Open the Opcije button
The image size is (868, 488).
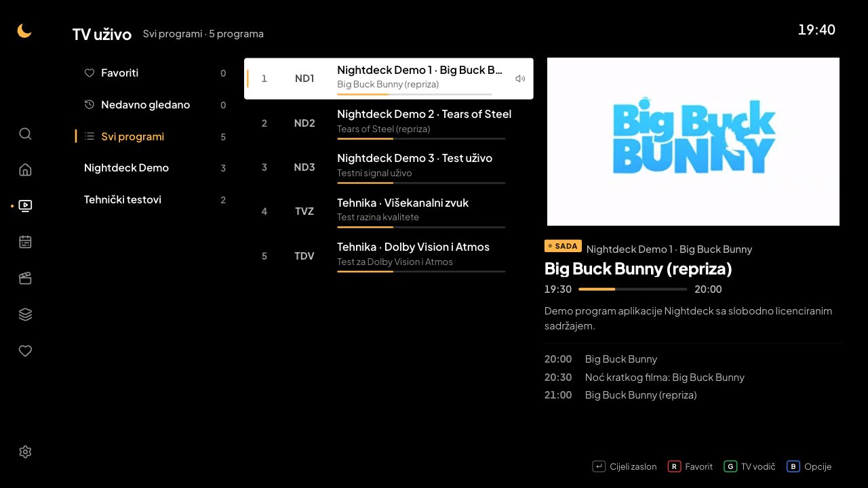point(809,466)
